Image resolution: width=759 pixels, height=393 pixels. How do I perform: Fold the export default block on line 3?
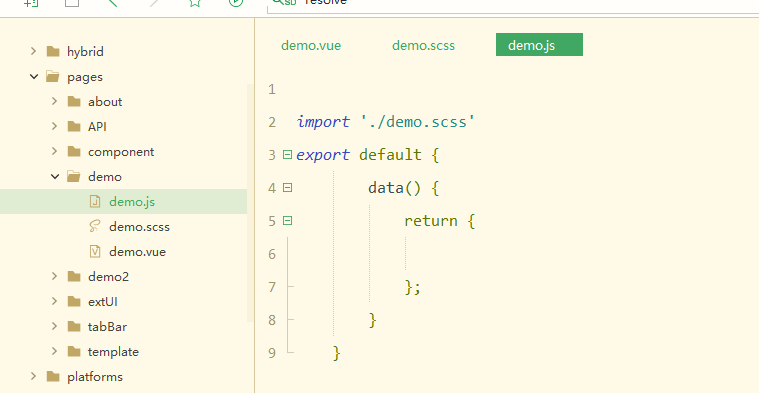(x=288, y=154)
